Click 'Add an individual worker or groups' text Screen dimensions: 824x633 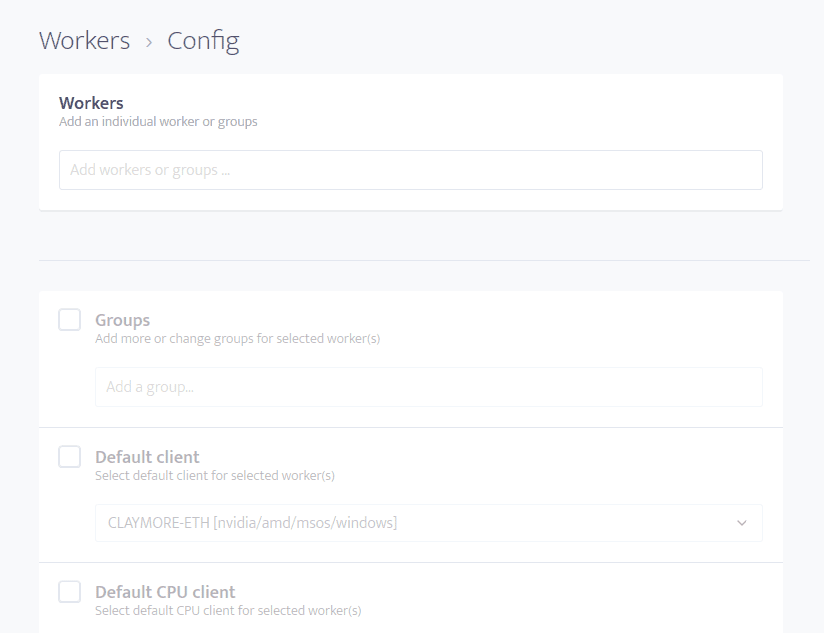tap(158, 121)
